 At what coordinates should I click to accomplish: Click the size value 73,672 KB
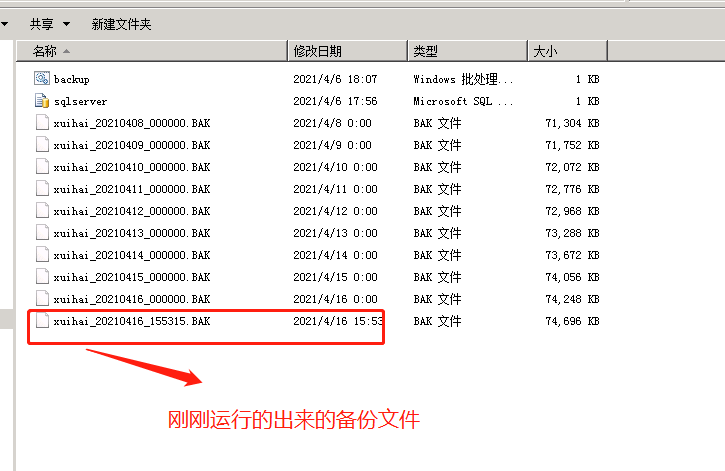(572, 255)
